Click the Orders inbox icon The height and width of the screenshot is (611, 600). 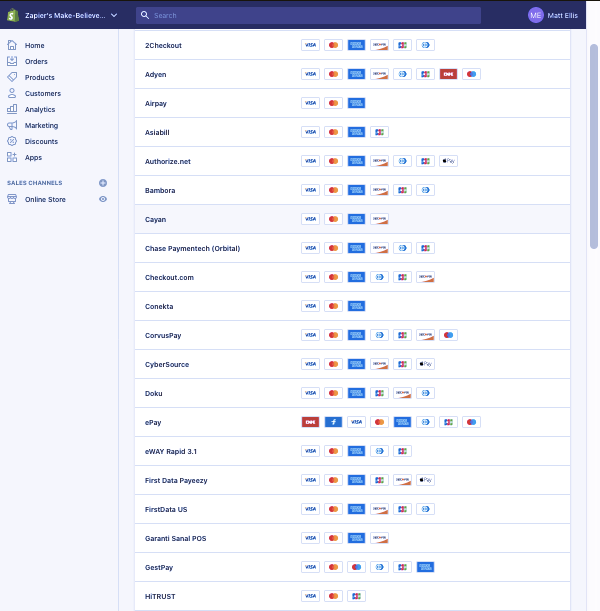(12, 61)
